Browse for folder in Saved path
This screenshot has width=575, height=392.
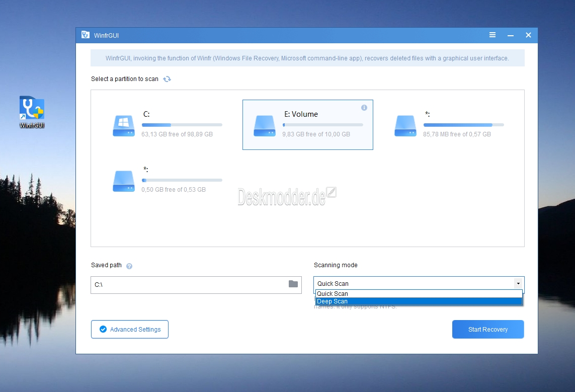point(293,284)
